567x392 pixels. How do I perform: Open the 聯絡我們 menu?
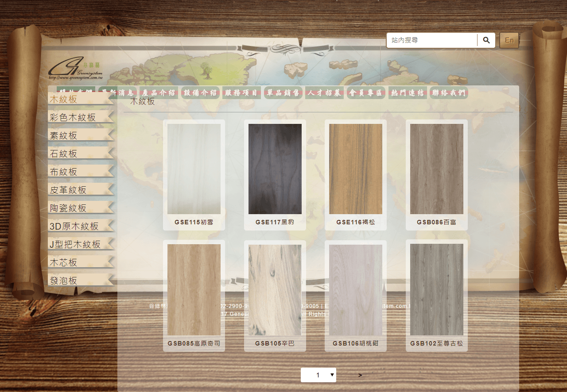(449, 93)
